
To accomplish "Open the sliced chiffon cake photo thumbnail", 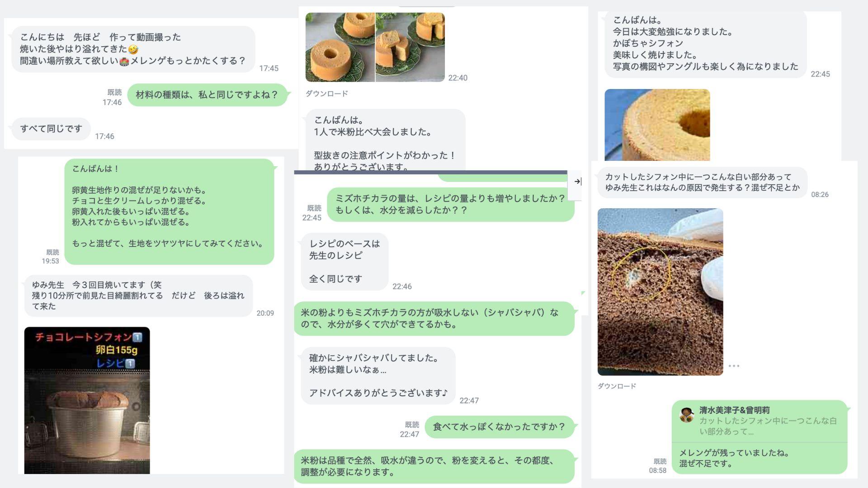I will [410, 47].
